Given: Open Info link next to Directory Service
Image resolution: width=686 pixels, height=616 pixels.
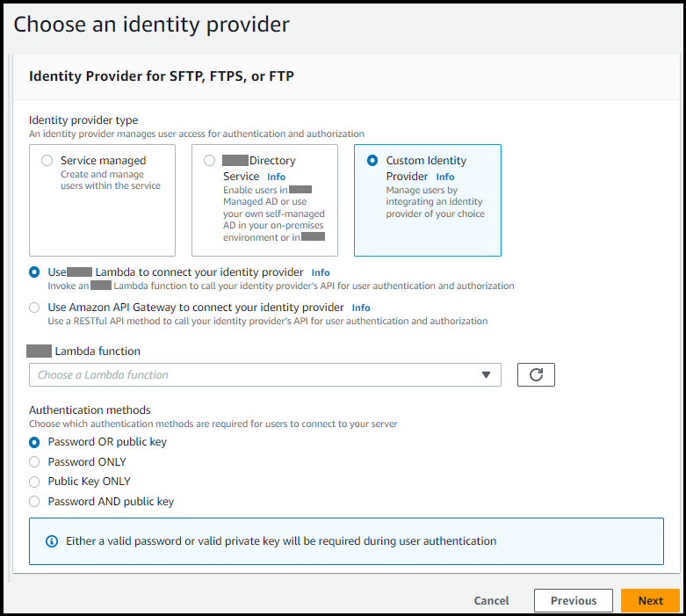Looking at the screenshot, I should [x=276, y=177].
